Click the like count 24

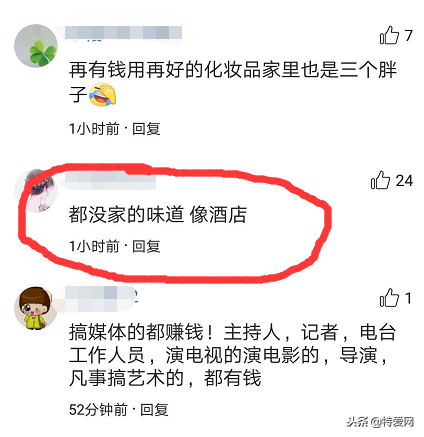404,181
